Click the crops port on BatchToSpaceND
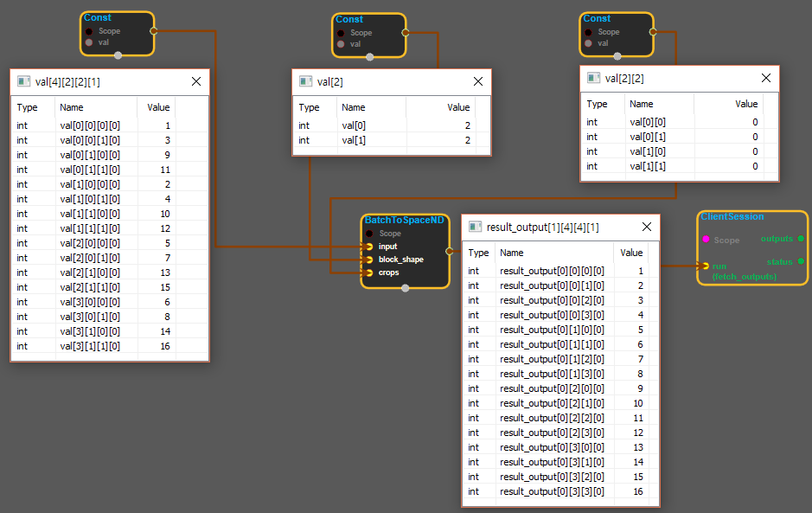 tap(370, 273)
